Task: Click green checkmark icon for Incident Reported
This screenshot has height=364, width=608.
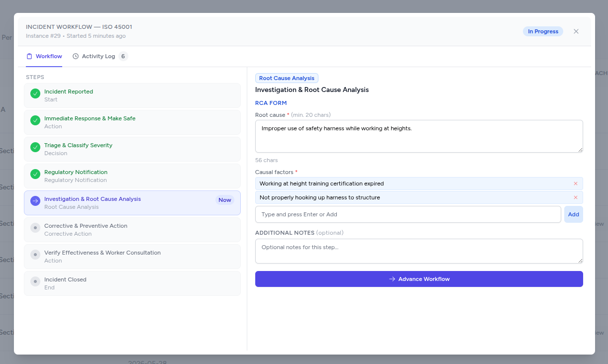Action: point(35,93)
